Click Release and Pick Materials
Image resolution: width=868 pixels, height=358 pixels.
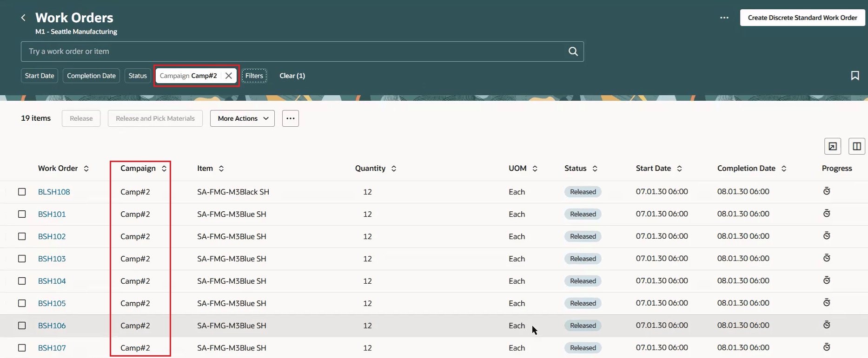pyautogui.click(x=155, y=118)
